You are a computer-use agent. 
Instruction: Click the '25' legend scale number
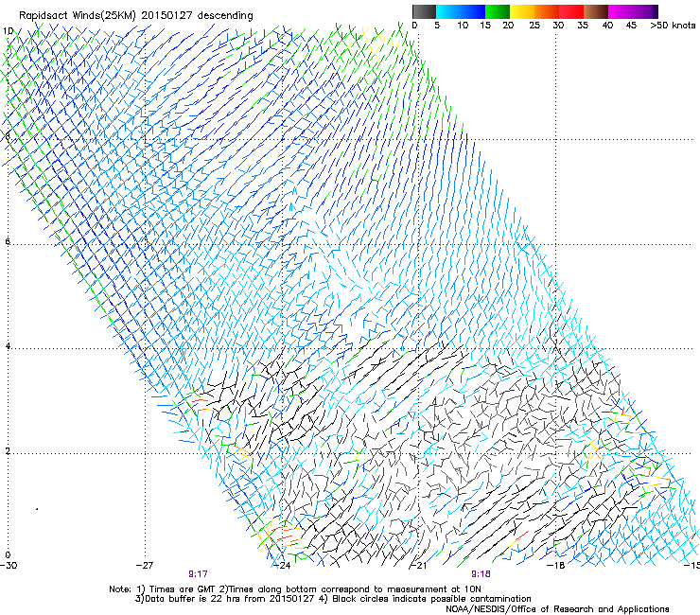tap(534, 25)
